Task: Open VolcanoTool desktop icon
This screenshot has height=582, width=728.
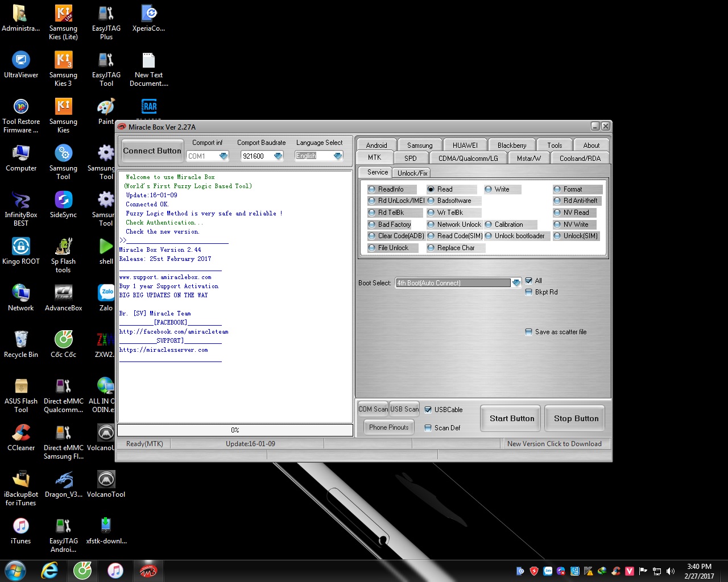Action: pos(106,484)
